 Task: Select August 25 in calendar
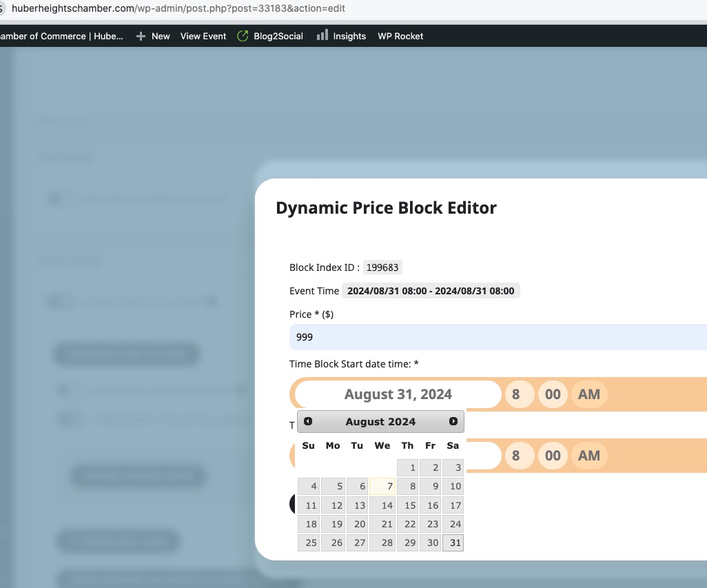point(309,543)
